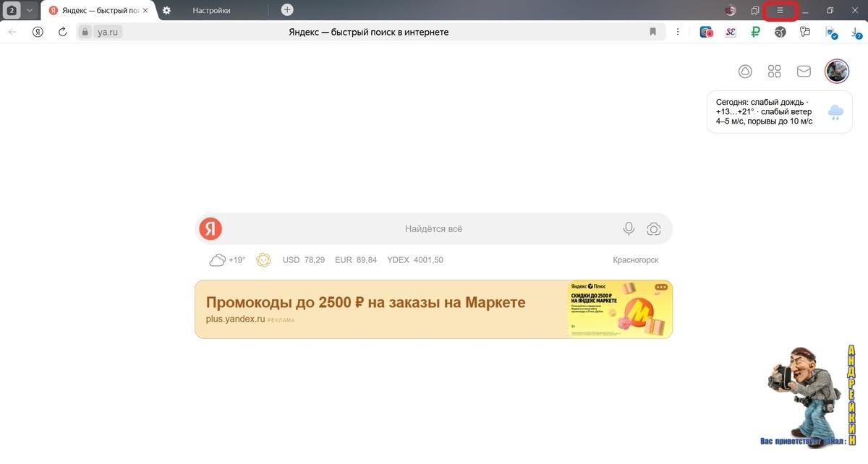Click the Найдётся всё search field
Screen dimensions: 868x464
pos(433,229)
